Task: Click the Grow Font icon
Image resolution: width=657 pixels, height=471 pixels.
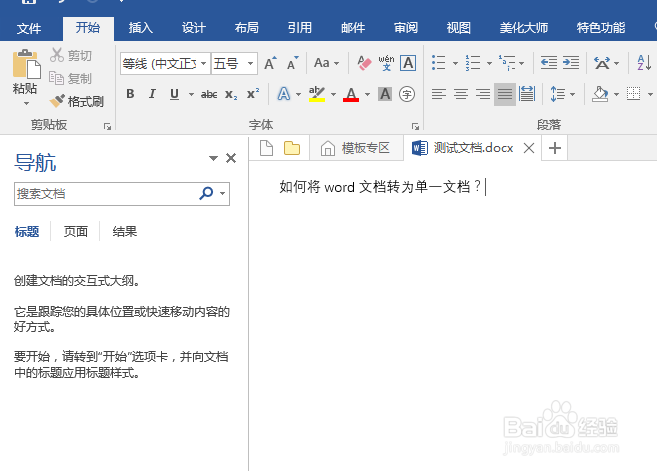Action: click(x=270, y=63)
